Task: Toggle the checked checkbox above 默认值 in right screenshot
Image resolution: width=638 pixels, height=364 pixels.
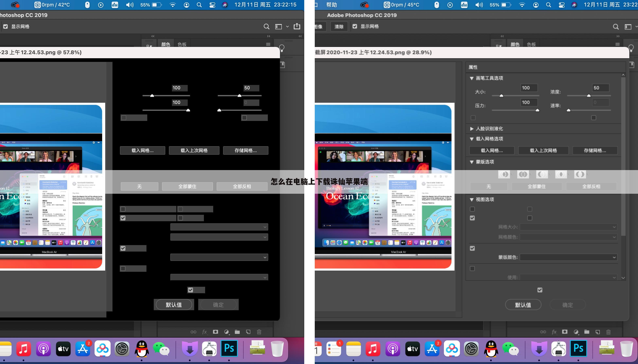Action: click(540, 290)
